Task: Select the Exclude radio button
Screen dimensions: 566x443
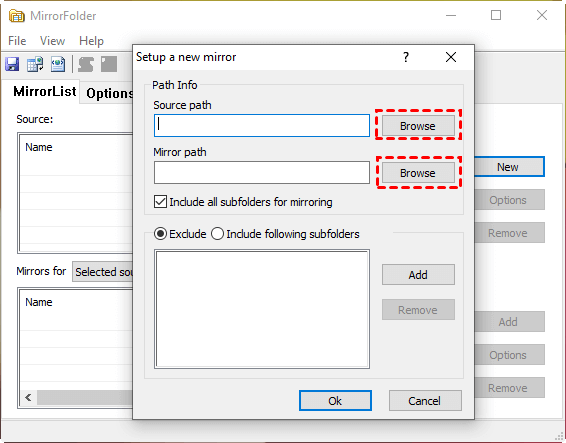Action: [160, 234]
